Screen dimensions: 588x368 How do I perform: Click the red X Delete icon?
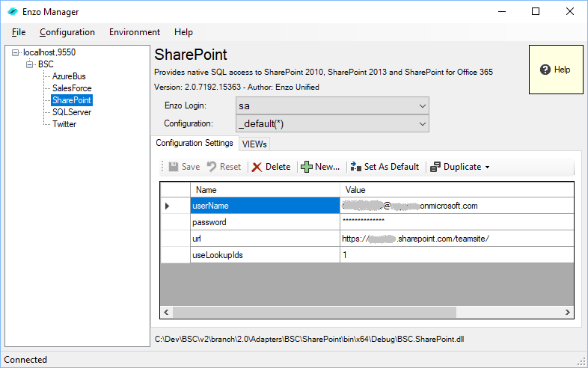[257, 167]
